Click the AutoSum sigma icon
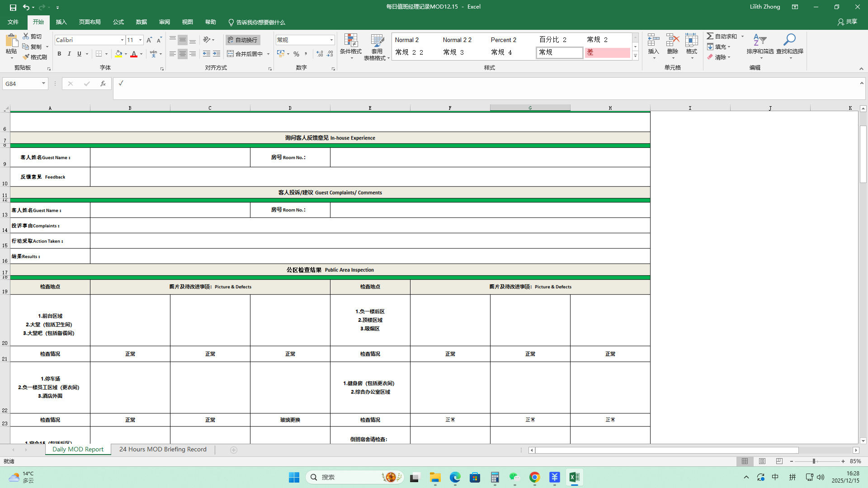The height and width of the screenshot is (488, 868). [x=710, y=36]
